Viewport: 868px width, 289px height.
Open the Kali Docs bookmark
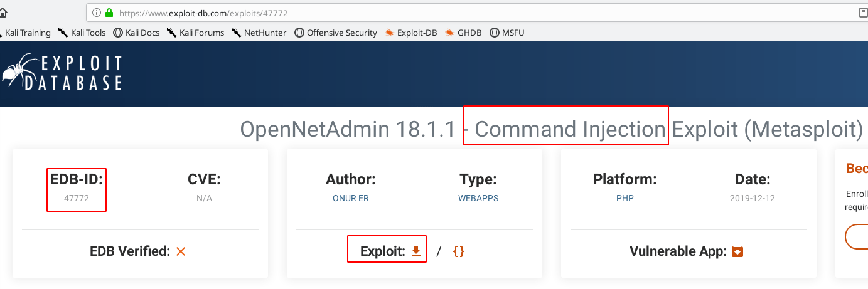136,33
